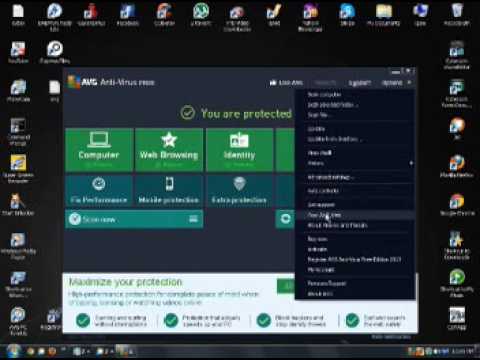Select About AVG at menu bottom
The width and height of the screenshot is (480, 360).
click(x=320, y=294)
